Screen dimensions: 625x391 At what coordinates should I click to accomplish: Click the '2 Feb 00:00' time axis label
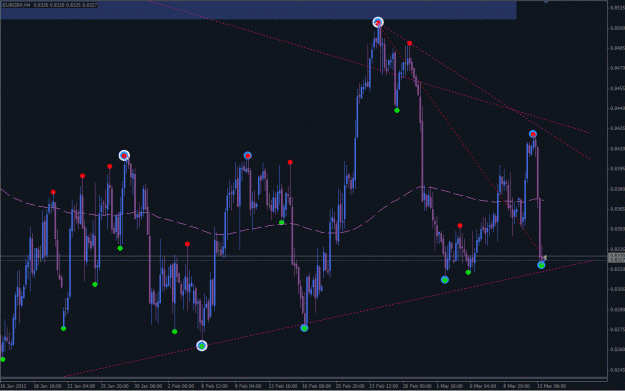pos(181,386)
